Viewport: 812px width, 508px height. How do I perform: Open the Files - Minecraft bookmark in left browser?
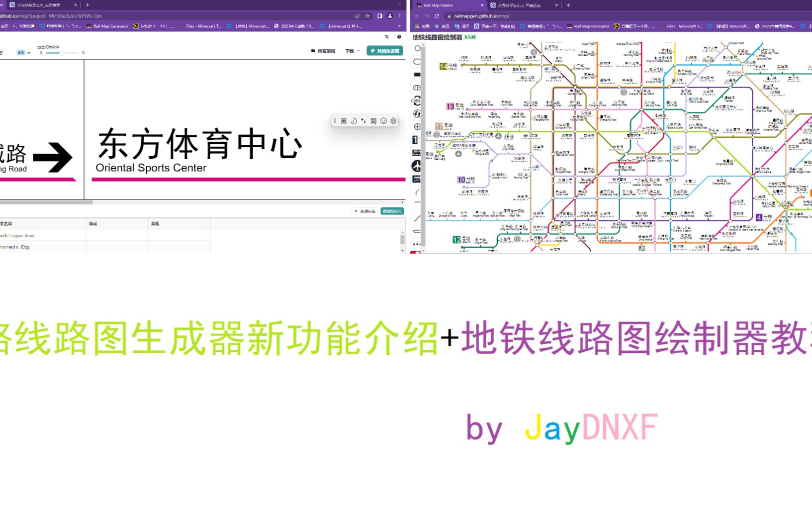(200, 26)
